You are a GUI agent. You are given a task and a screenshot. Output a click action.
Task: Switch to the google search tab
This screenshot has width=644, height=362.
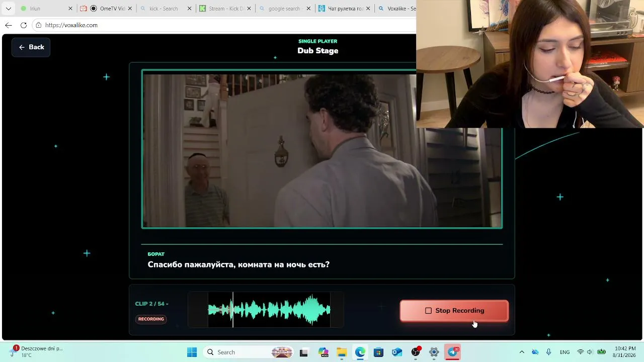285,9
